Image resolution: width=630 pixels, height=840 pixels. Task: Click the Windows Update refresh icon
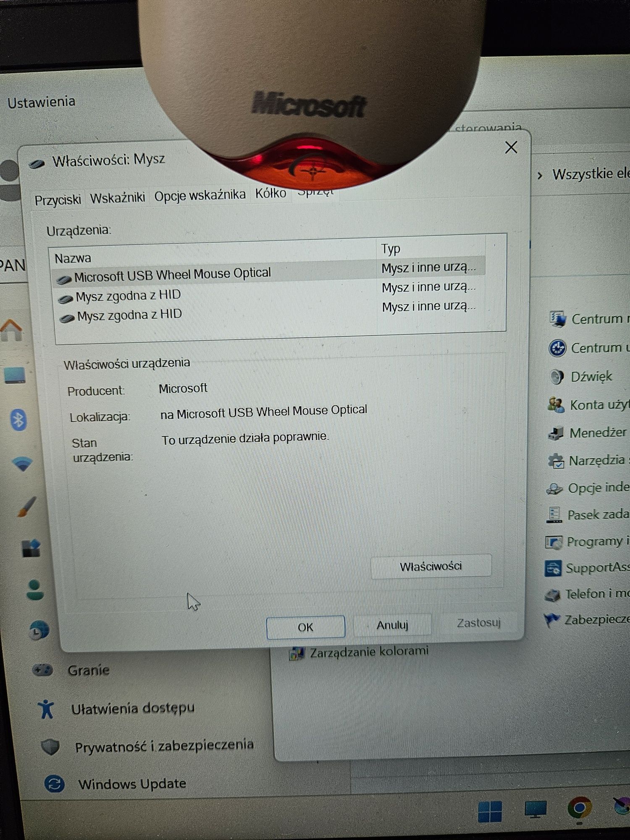(x=55, y=784)
